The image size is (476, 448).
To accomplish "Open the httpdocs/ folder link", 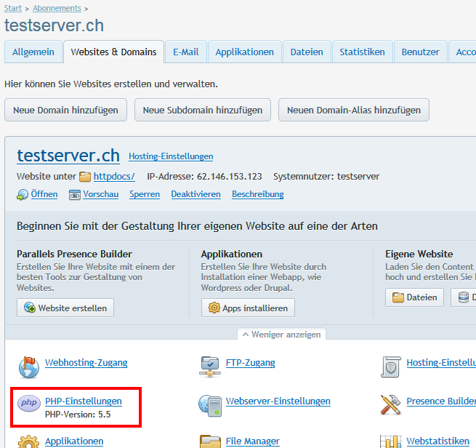I will point(114,177).
